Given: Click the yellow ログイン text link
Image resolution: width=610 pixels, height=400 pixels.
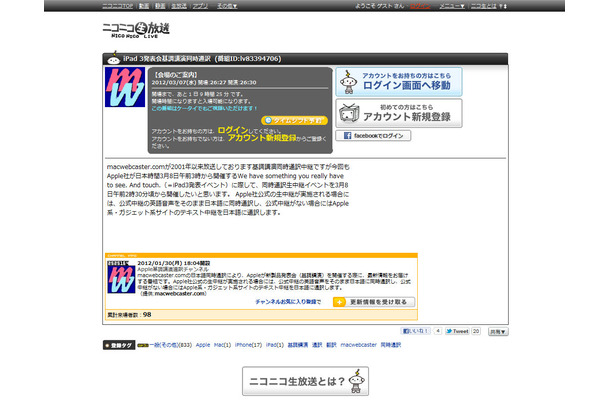Looking at the screenshot, I should click(233, 130).
